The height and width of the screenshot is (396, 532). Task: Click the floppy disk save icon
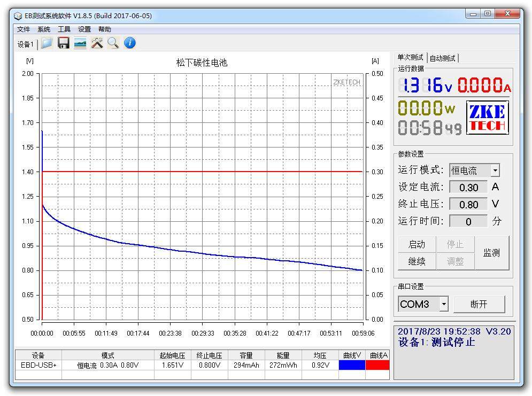pyautogui.click(x=64, y=43)
